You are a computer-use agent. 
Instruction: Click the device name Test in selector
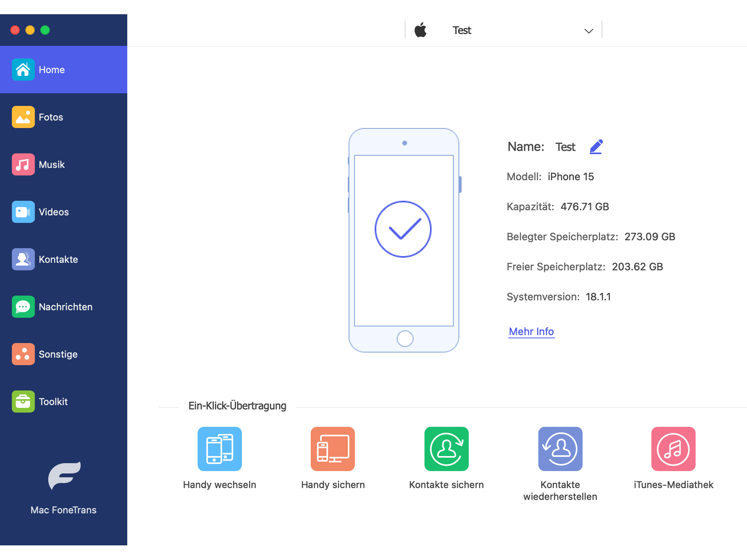point(462,30)
